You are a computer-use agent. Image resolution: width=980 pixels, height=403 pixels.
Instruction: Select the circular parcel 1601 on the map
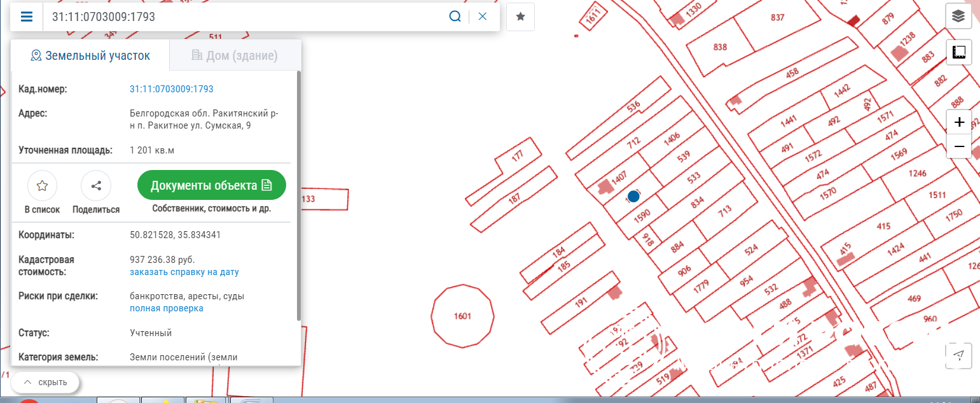(x=462, y=316)
